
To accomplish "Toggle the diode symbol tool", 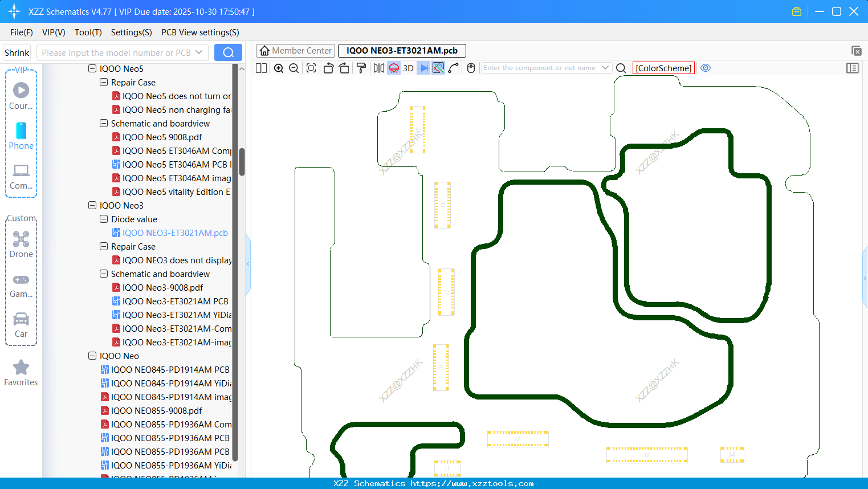I will pyautogui.click(x=423, y=68).
